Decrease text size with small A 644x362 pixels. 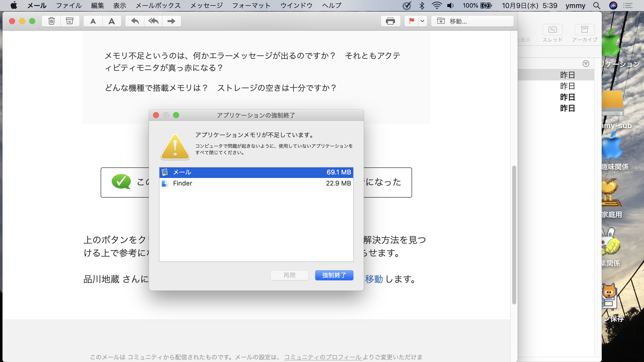(93, 21)
